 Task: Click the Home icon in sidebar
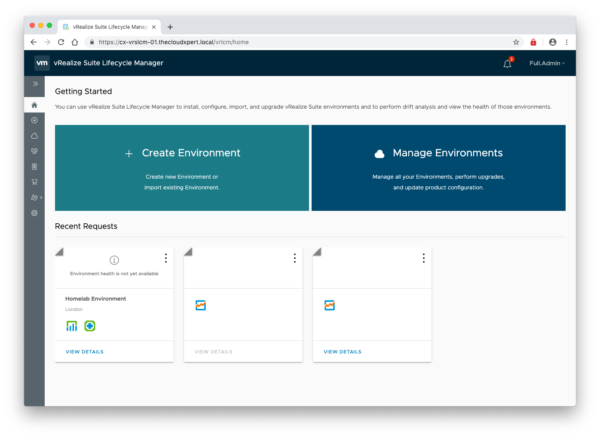(35, 105)
